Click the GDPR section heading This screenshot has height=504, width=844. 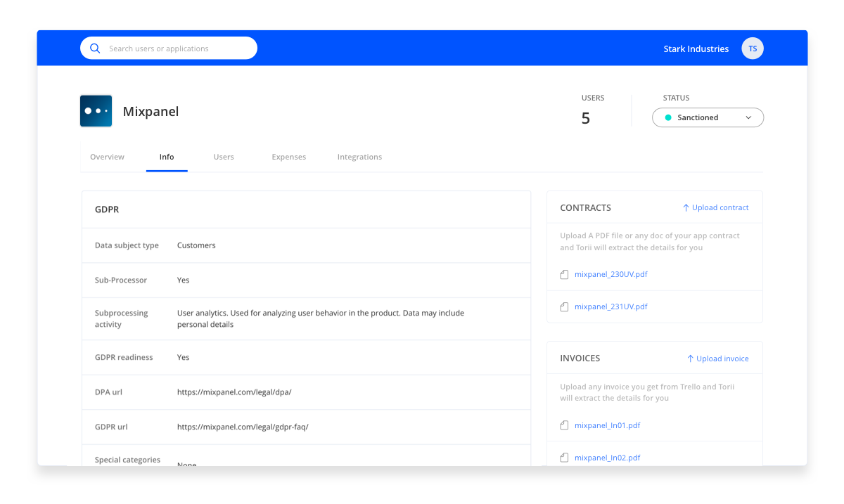(x=107, y=209)
